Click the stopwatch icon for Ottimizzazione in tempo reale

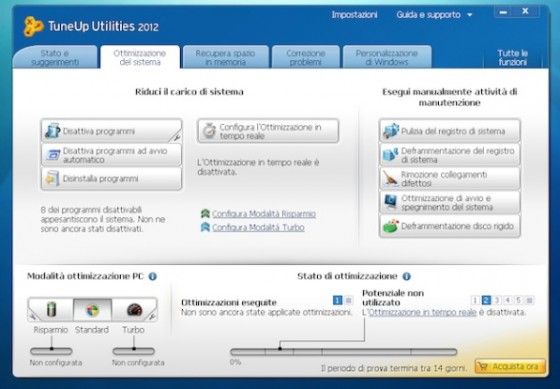tap(209, 131)
